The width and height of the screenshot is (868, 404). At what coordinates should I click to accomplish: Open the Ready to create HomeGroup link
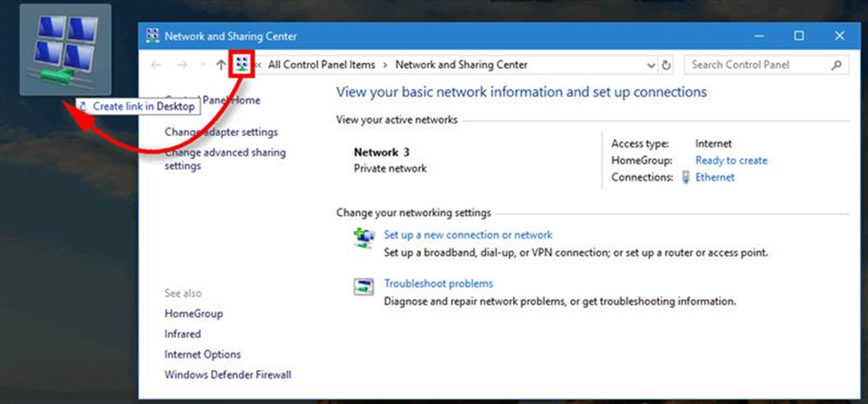pos(731,161)
